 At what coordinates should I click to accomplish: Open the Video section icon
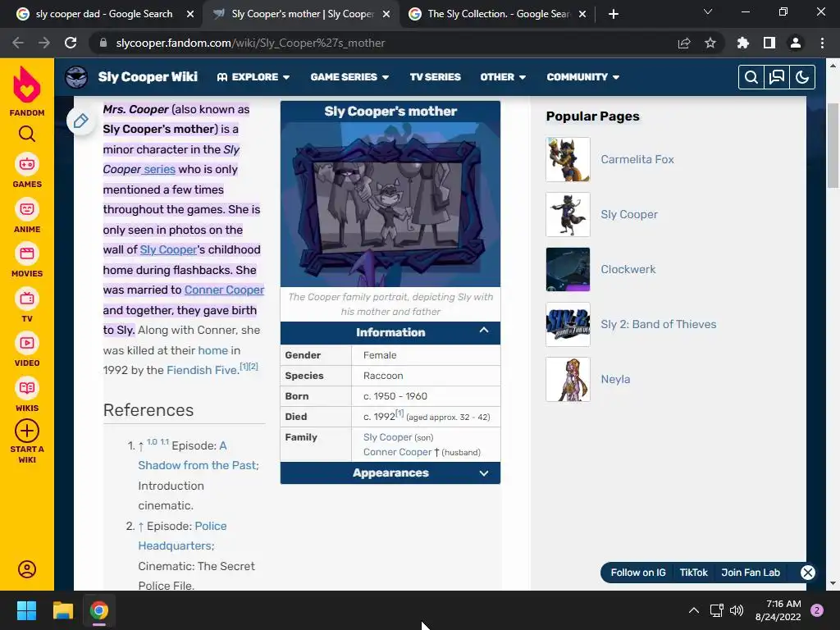pos(27,343)
